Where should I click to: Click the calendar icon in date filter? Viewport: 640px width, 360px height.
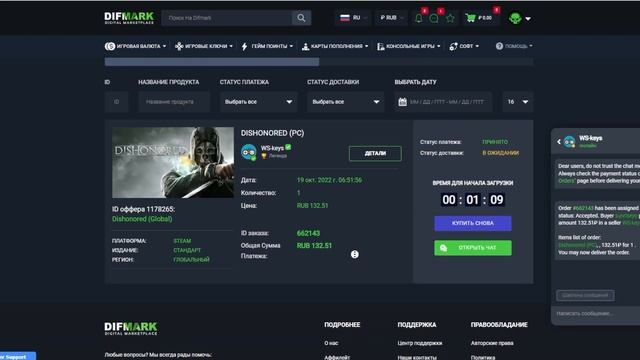coord(402,102)
